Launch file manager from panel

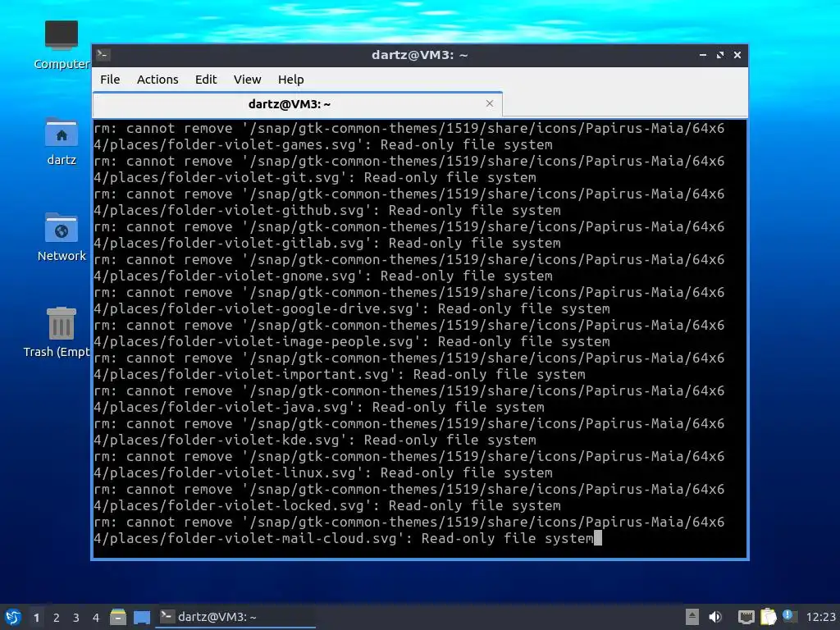(118, 617)
